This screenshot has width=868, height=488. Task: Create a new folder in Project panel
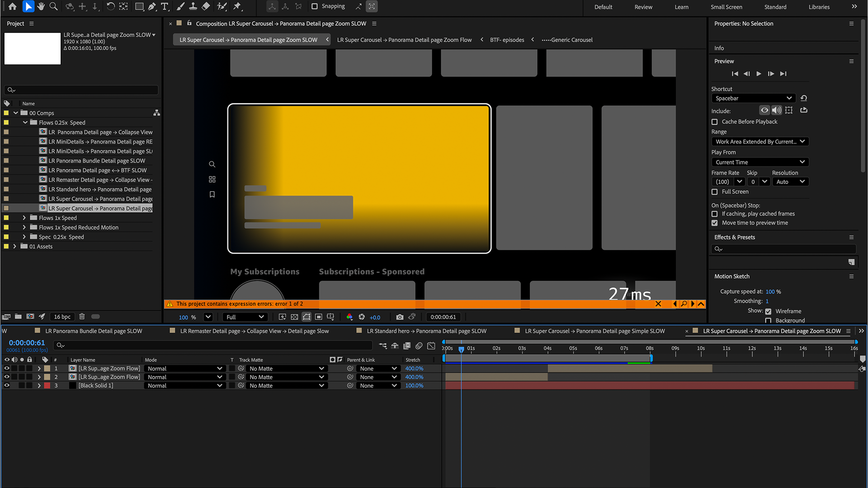[18, 317]
